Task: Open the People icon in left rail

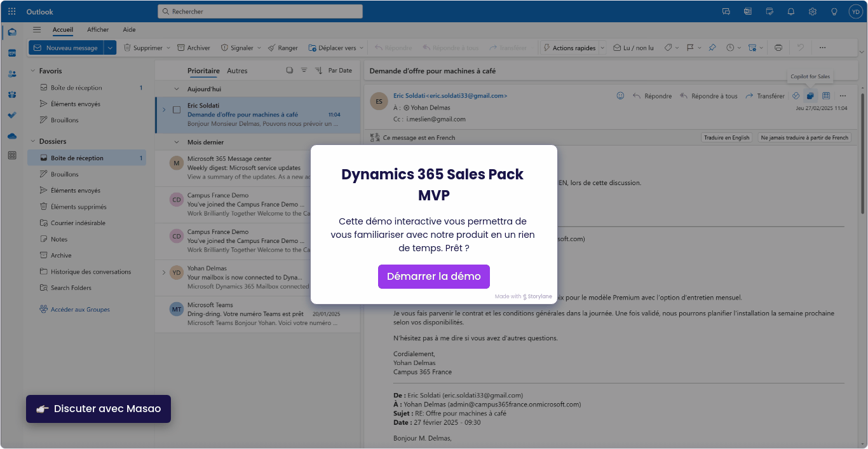Action: tap(12, 74)
